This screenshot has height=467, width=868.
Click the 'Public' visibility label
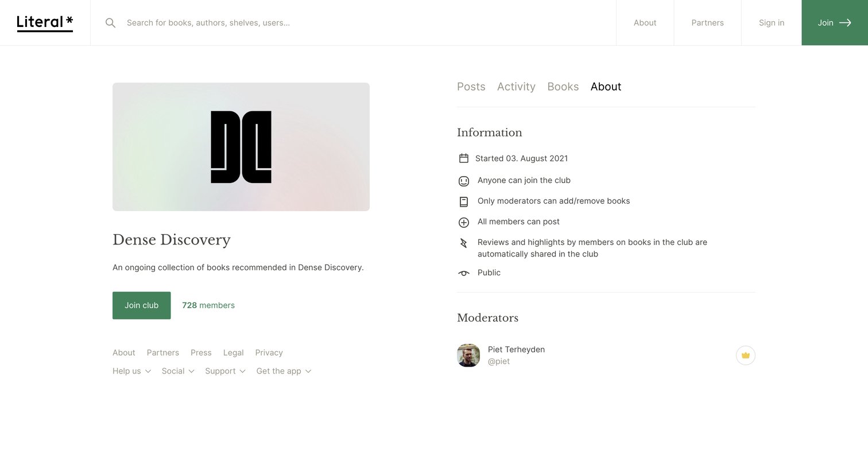[489, 273]
